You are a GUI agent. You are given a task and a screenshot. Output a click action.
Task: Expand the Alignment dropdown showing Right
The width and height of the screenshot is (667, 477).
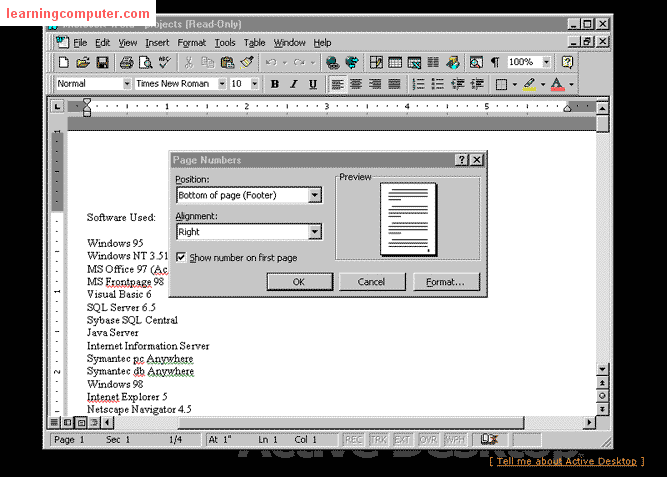coord(314,232)
